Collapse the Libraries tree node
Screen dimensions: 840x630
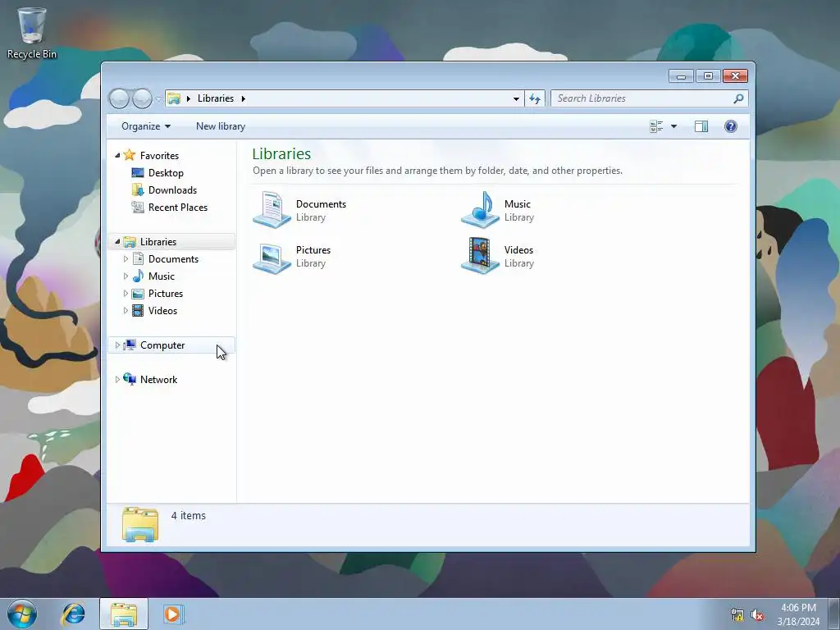[117, 242]
